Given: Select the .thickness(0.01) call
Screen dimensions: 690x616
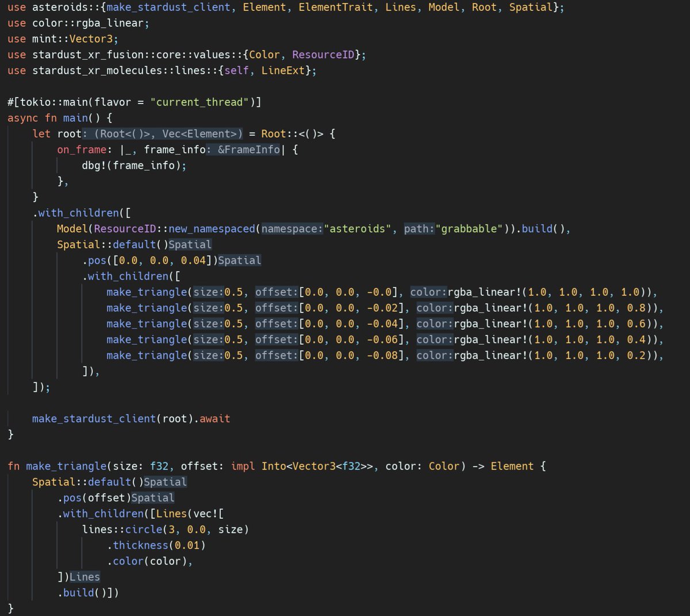Looking at the screenshot, I should point(156,545).
